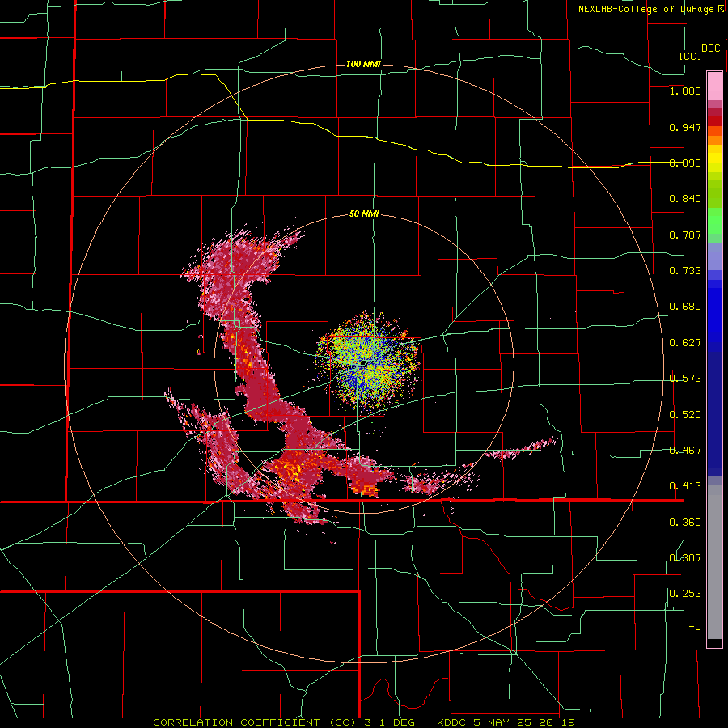Select the 0.947 legend value
The image size is (728, 728).
[685, 127]
